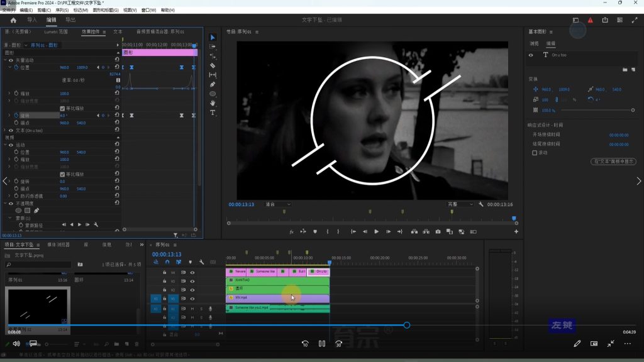Switch to 浏览 tab in Essential Graphics
The width and height of the screenshot is (644, 362).
tap(534, 44)
